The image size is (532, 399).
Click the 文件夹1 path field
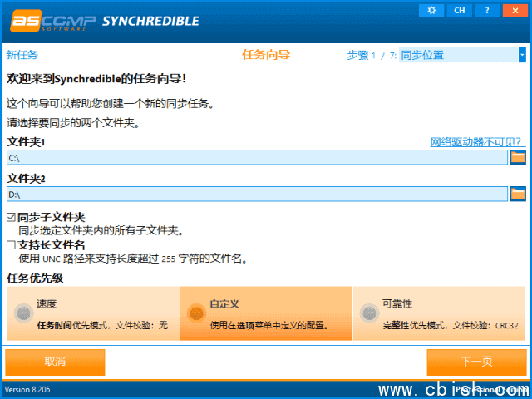tap(256, 157)
